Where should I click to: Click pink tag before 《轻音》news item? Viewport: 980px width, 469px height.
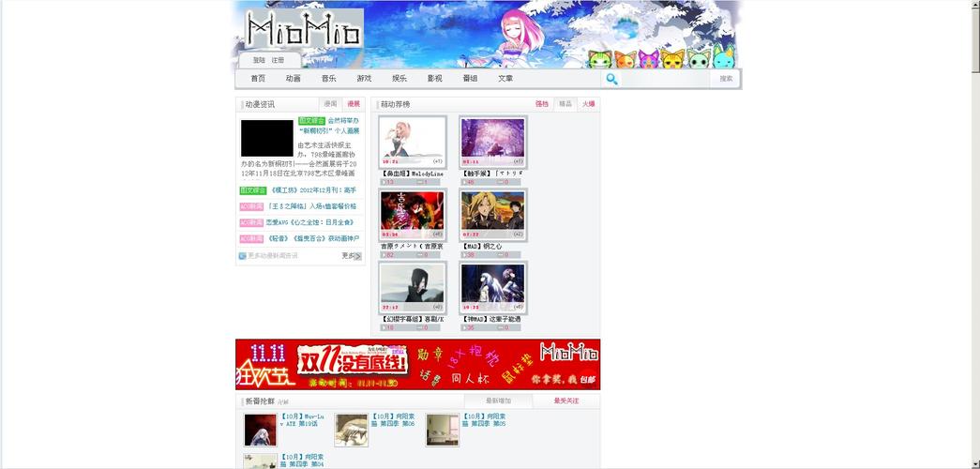[x=251, y=239]
